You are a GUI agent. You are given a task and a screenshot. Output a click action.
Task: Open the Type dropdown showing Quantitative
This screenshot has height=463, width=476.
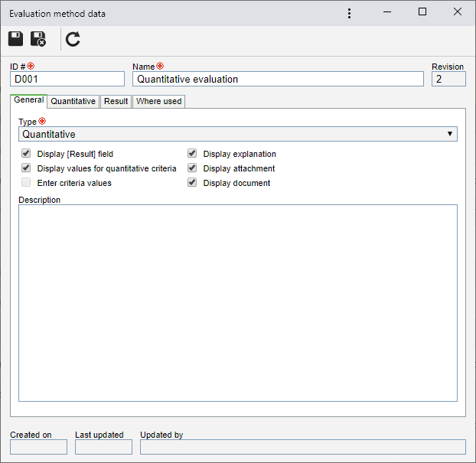[238, 134]
